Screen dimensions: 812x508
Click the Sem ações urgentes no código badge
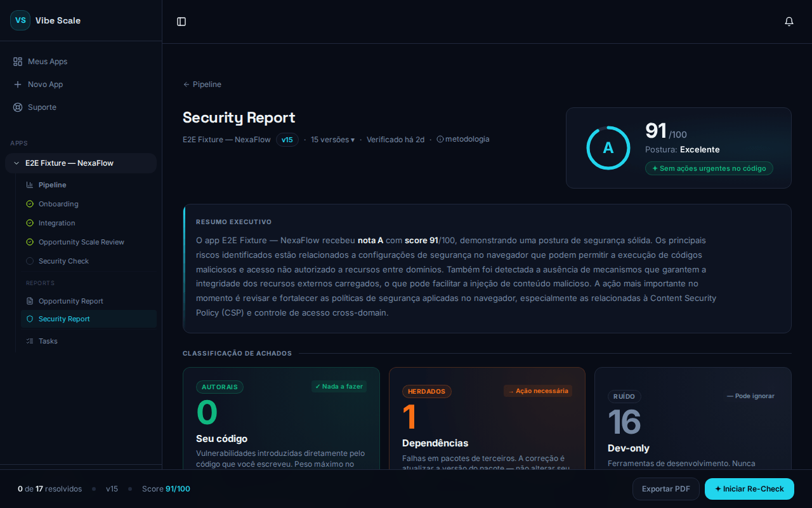pos(709,168)
